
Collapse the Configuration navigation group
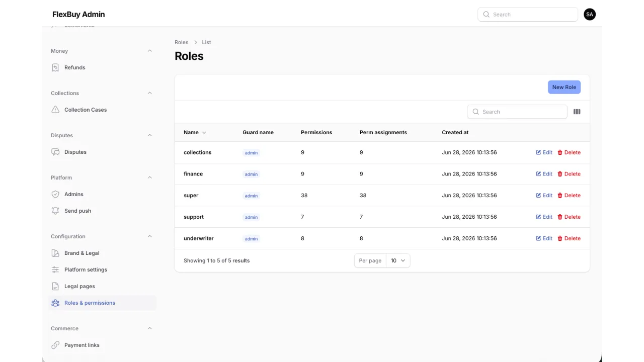149,236
